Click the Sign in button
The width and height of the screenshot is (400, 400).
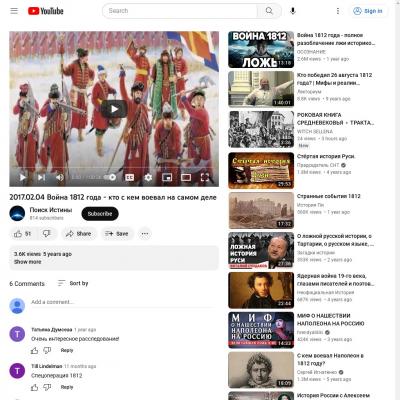coord(368,11)
